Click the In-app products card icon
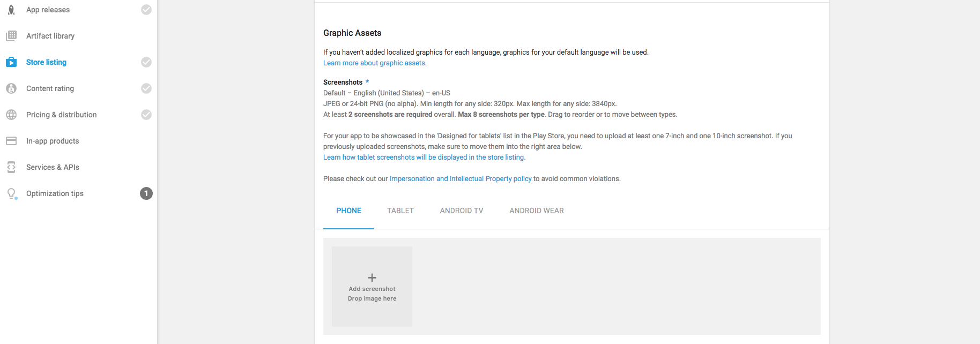The image size is (980, 344). (x=11, y=141)
